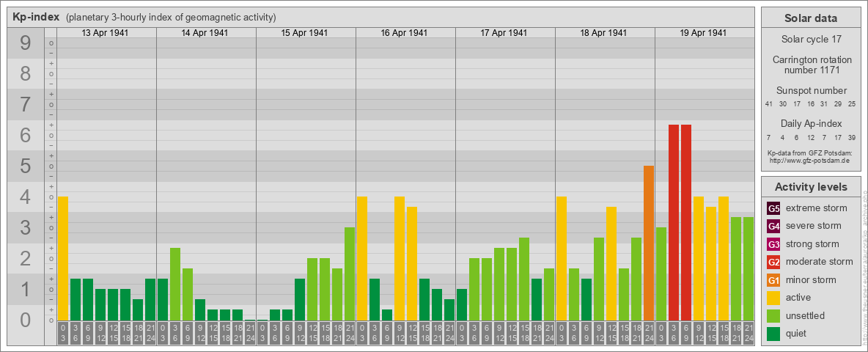
Task: Click the yellow 9-12 bar on 16 Apr
Action: pyautogui.click(x=400, y=258)
